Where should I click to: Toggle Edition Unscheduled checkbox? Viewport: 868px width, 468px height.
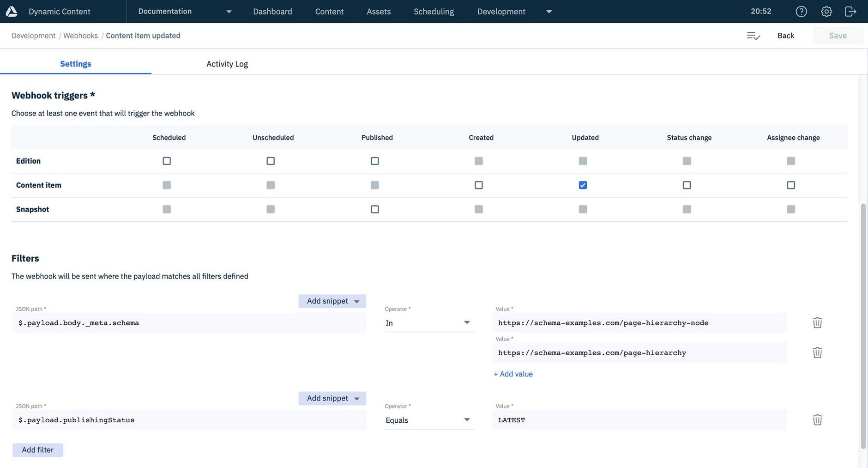(x=271, y=161)
